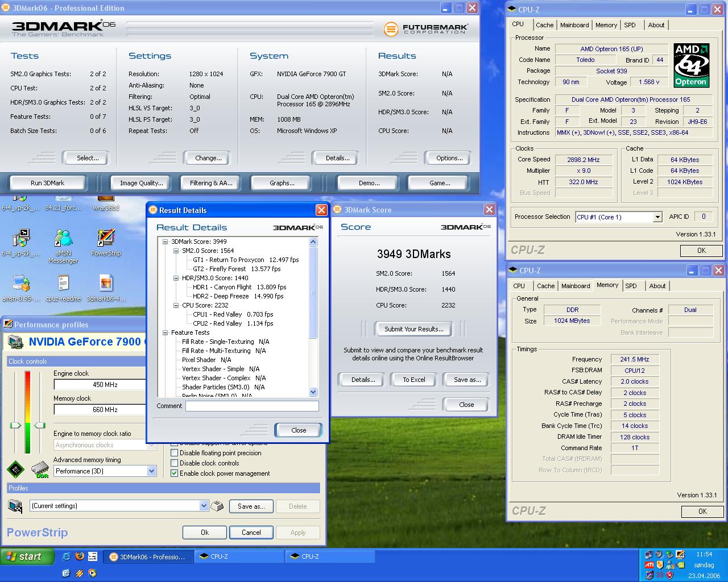Collapse the Feature Tests node
This screenshot has width=728, height=582.
click(x=166, y=332)
